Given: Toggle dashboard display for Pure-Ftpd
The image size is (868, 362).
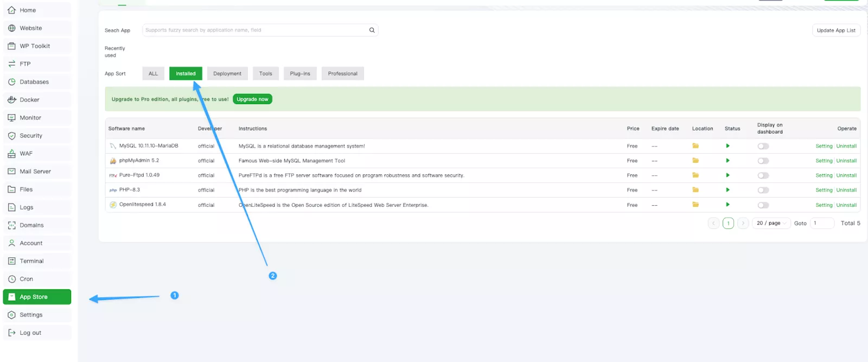Looking at the screenshot, I should point(763,175).
